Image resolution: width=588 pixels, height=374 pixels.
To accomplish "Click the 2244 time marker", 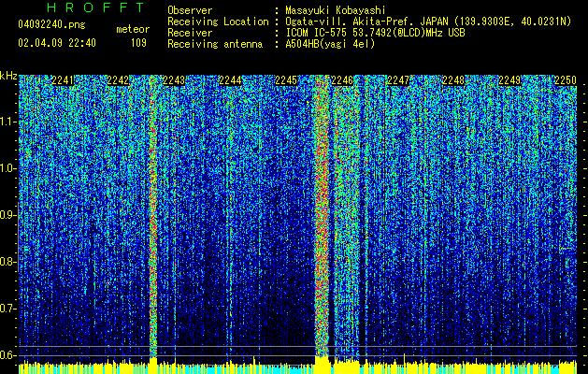I will click(230, 80).
